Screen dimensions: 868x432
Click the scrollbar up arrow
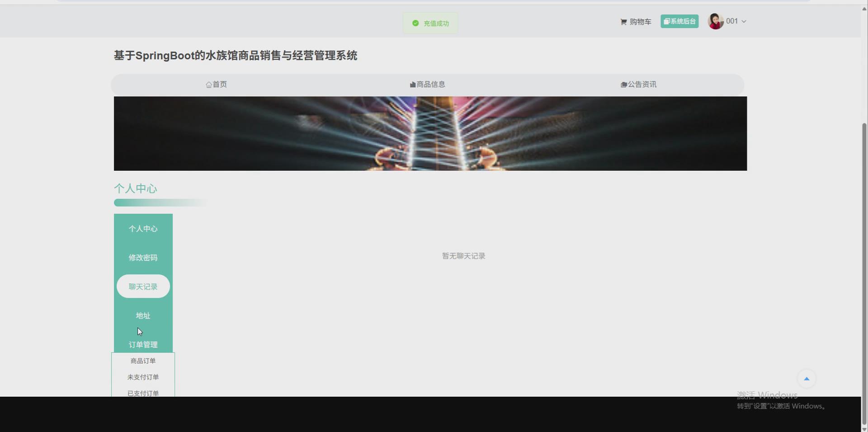(864, 9)
